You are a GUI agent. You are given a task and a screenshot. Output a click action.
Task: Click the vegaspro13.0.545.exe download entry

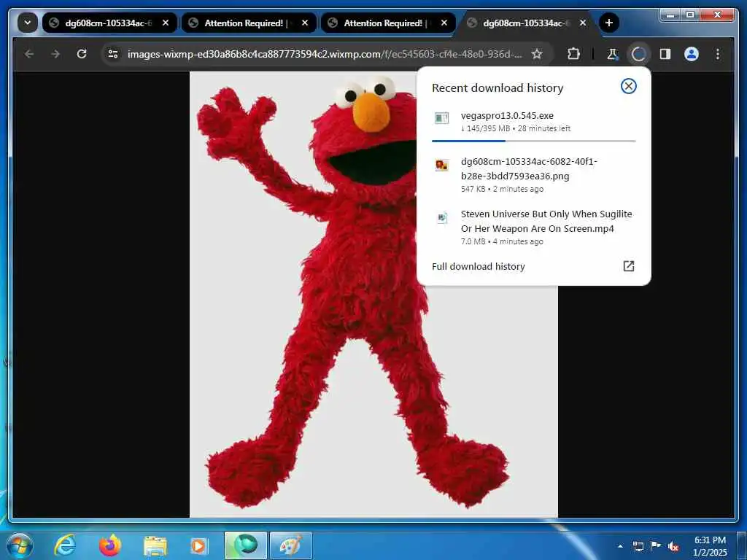533,122
